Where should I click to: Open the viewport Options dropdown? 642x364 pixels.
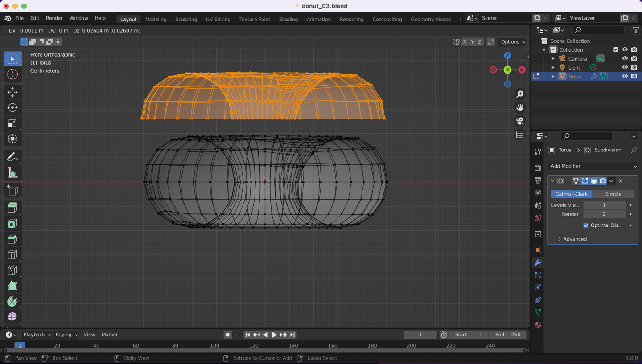tap(513, 42)
